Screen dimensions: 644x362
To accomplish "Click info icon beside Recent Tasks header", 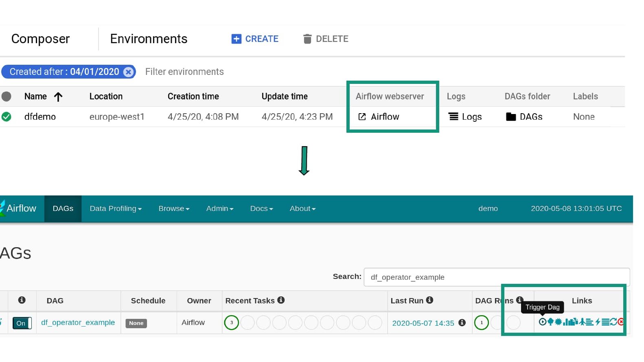I will [281, 300].
